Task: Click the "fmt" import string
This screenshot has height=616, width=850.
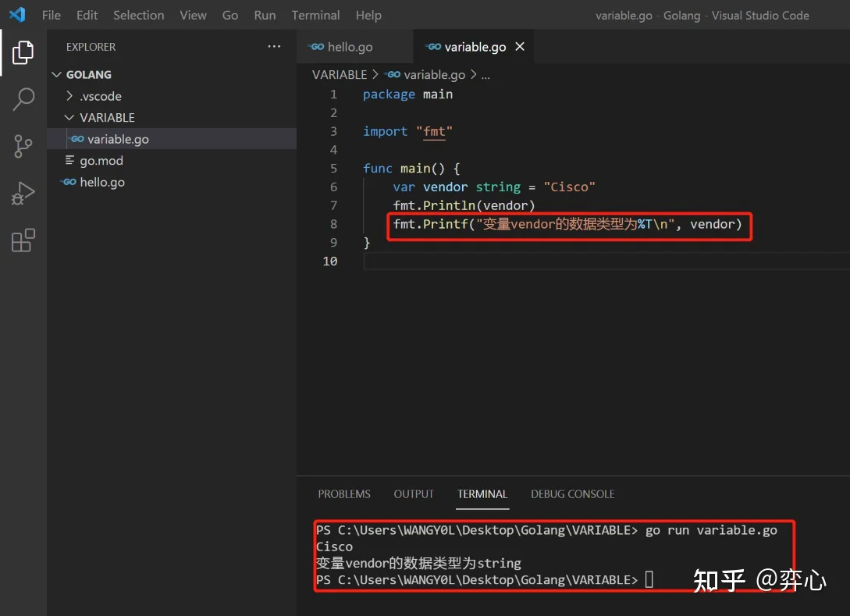Action: pyautogui.click(x=434, y=131)
